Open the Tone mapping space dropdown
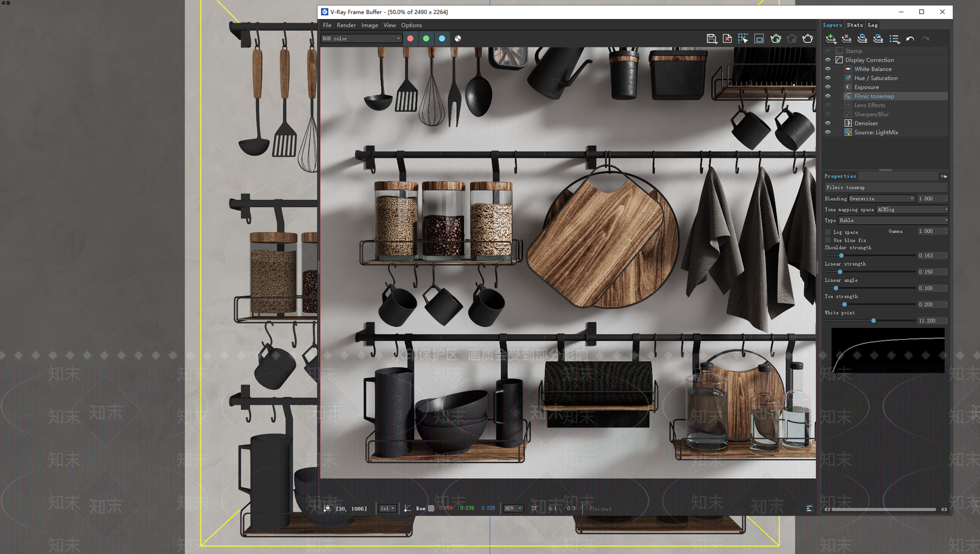The image size is (980, 554). [911, 210]
